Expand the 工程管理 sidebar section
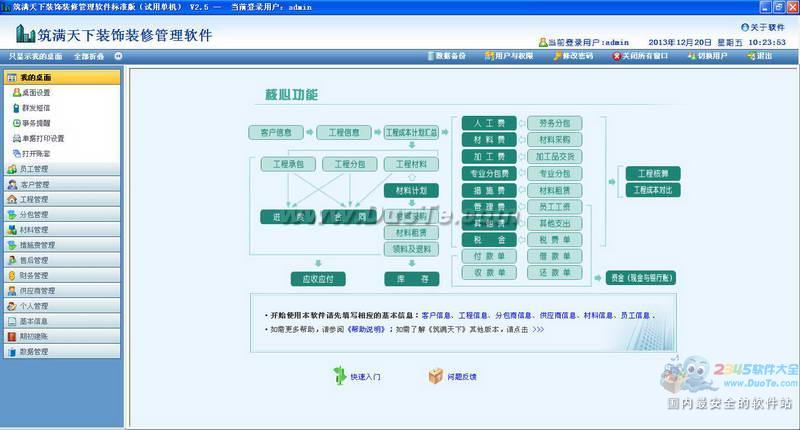 (x=62, y=199)
